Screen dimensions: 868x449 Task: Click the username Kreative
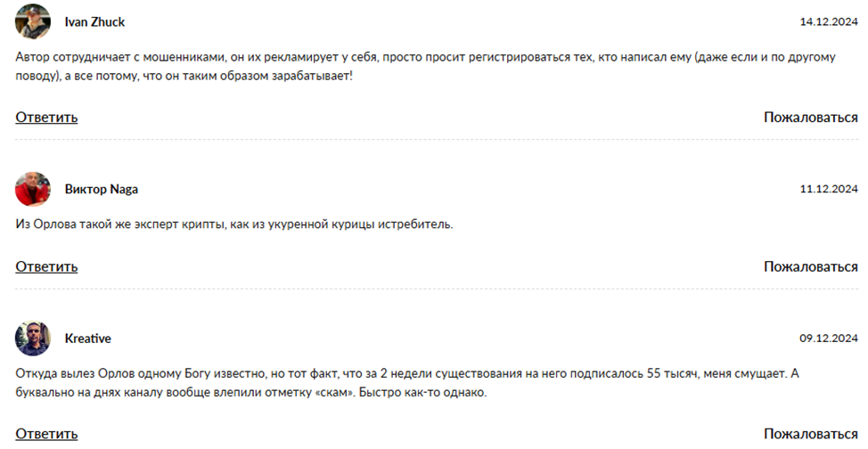click(87, 339)
